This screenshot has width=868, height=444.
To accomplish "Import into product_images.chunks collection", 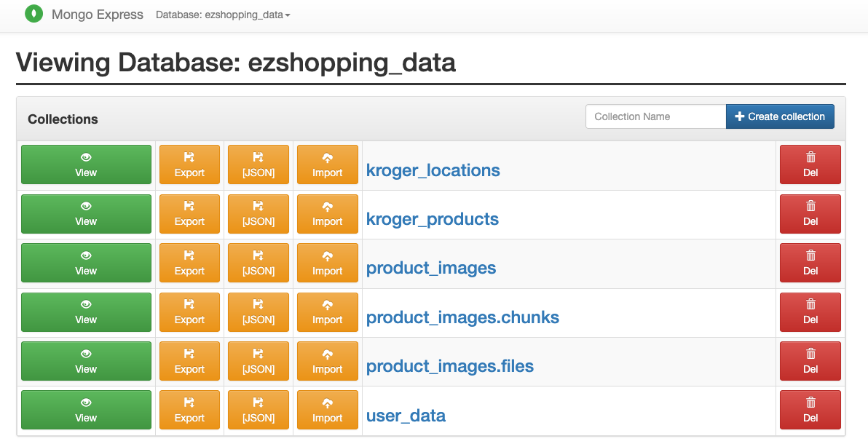I will coord(327,312).
